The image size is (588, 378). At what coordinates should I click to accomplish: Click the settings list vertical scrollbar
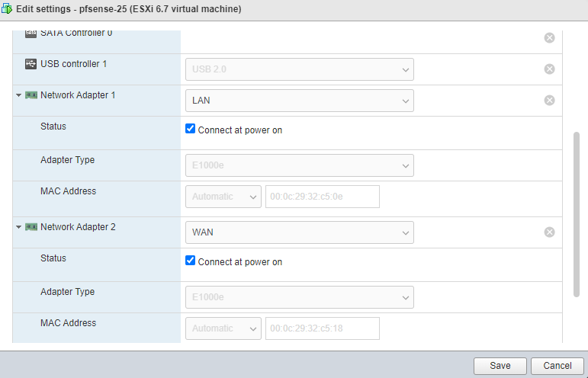[576, 213]
